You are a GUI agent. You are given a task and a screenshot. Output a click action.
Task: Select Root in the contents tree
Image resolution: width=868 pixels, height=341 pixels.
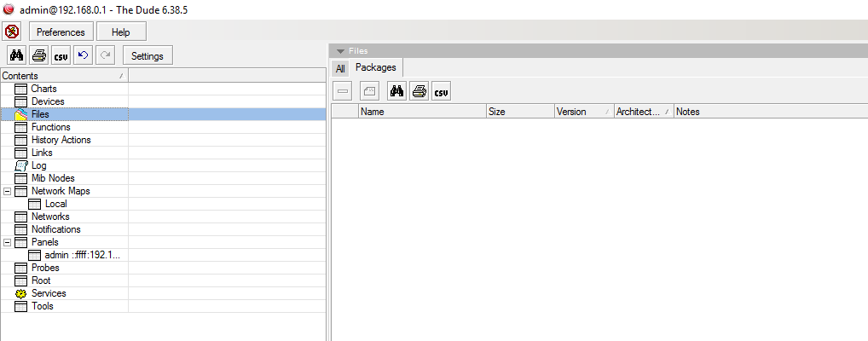point(41,280)
